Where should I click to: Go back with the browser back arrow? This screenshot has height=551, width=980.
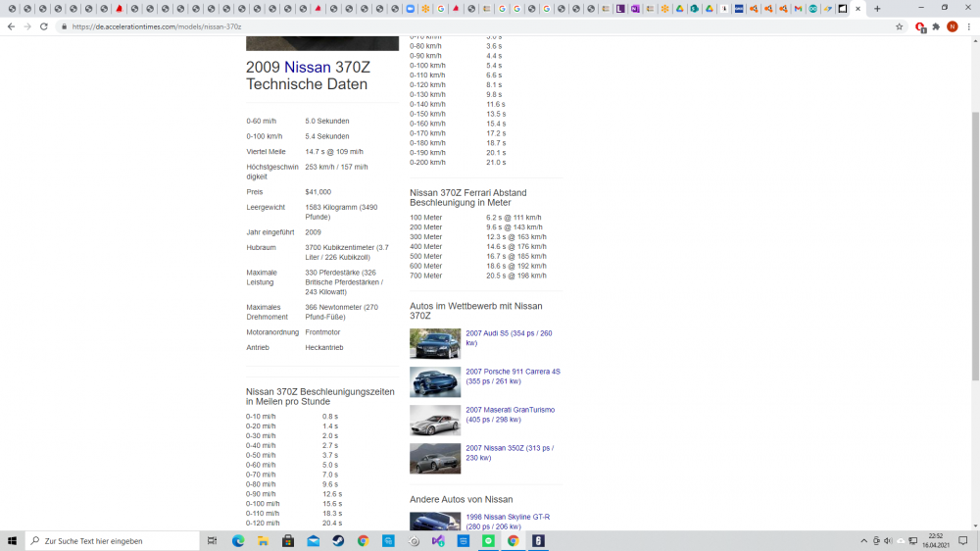click(x=11, y=26)
